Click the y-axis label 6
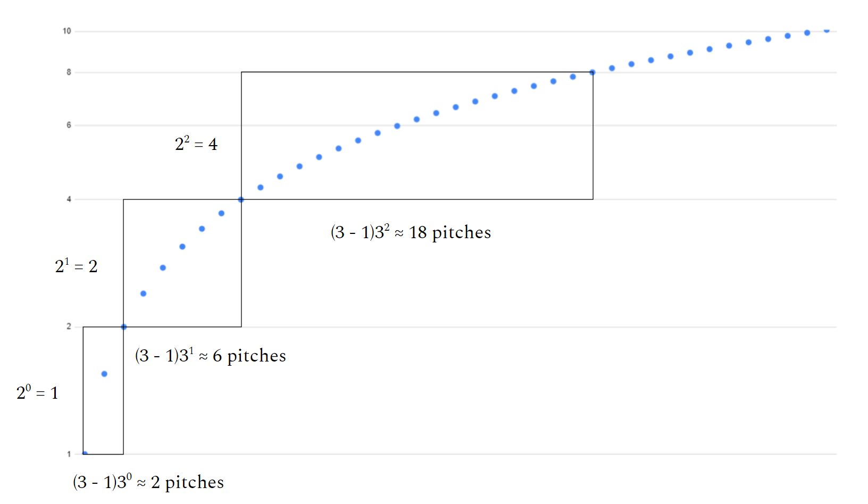This screenshot has height=504, width=868. pos(69,125)
